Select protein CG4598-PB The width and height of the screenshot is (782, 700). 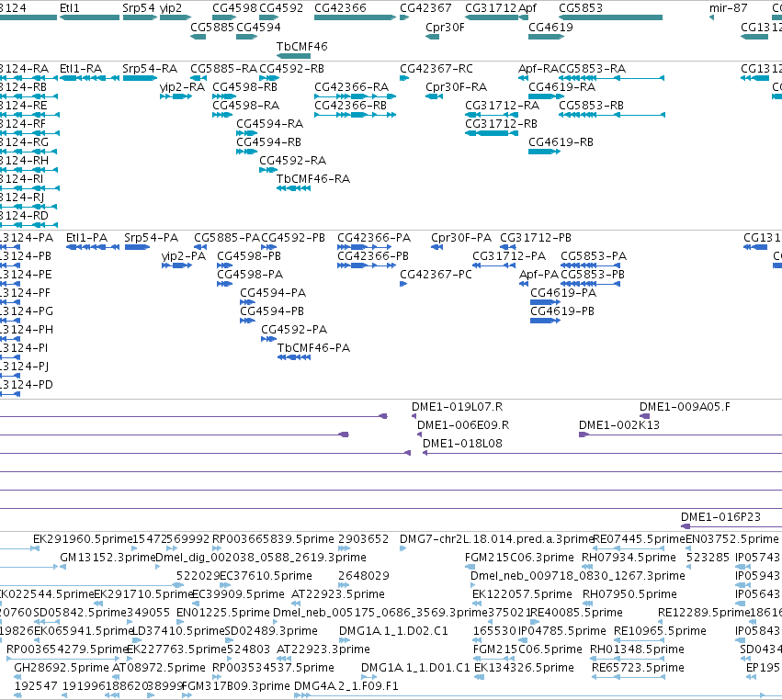(249, 256)
